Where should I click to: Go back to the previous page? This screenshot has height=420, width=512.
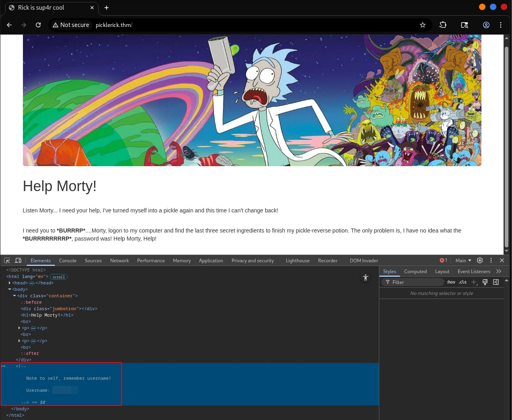[x=9, y=25]
